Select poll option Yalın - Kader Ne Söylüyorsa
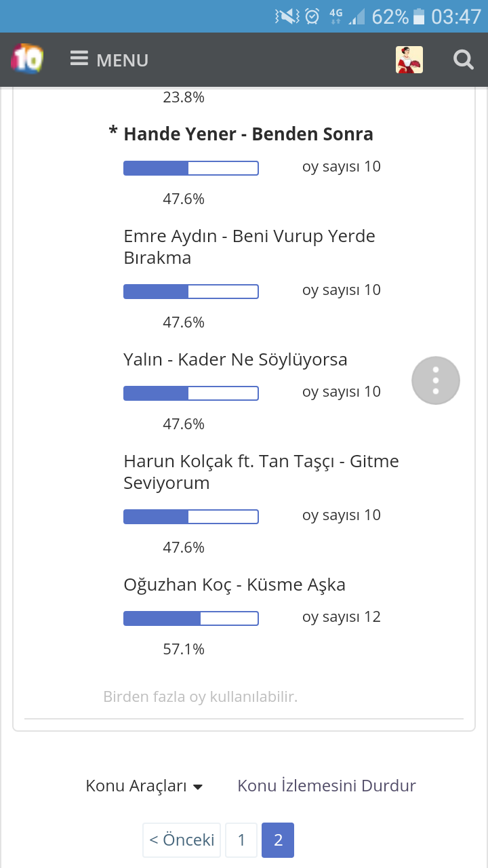Viewport: 488px width, 868px height. pyautogui.click(x=235, y=359)
